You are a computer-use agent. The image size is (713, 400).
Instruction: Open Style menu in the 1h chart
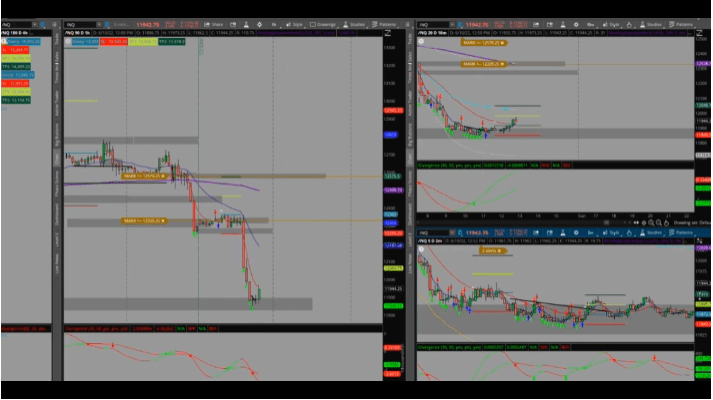[294, 25]
